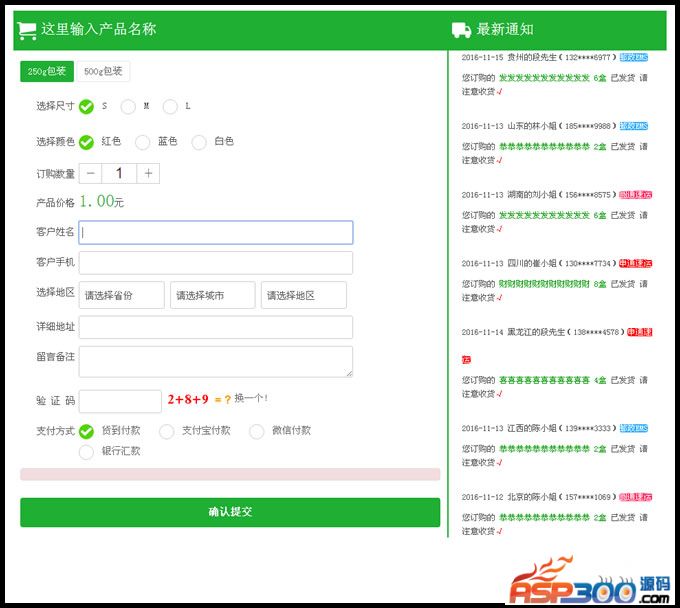The height and width of the screenshot is (608, 680).
Task: Click the shopping cart icon in header
Action: 27,30
